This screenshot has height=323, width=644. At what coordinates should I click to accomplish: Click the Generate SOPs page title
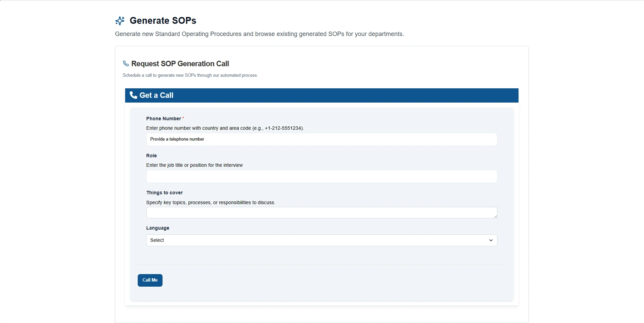tap(163, 21)
